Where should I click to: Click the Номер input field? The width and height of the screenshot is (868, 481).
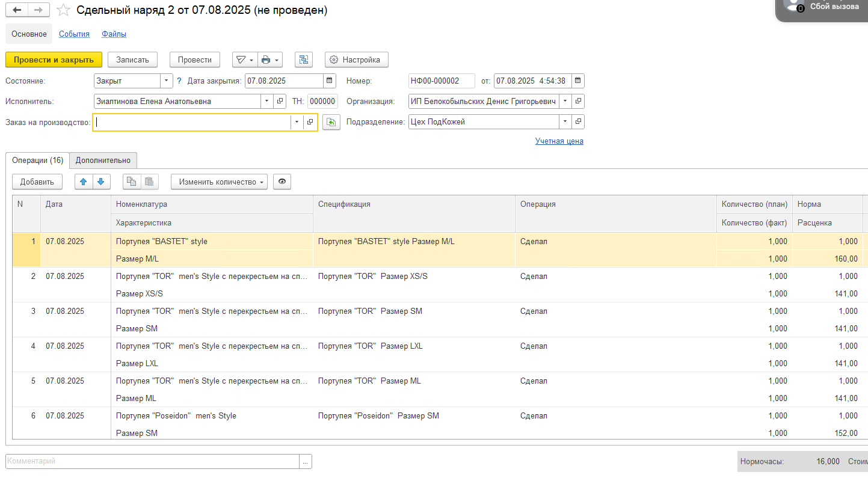tap(442, 81)
